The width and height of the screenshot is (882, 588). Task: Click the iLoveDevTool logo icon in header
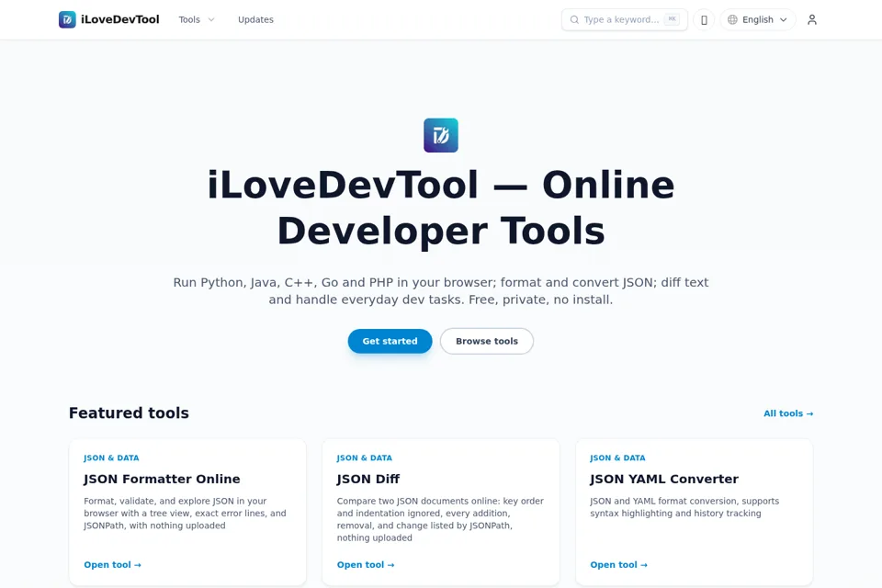67,19
